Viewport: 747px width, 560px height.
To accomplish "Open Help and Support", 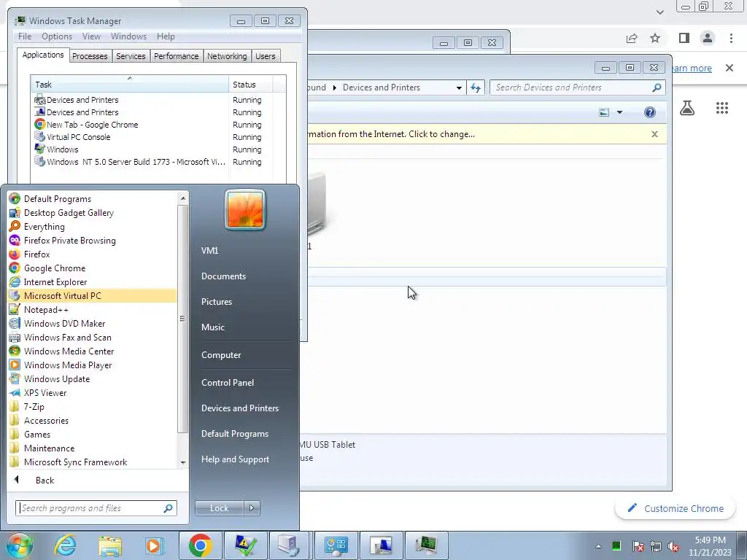I will coord(235,459).
